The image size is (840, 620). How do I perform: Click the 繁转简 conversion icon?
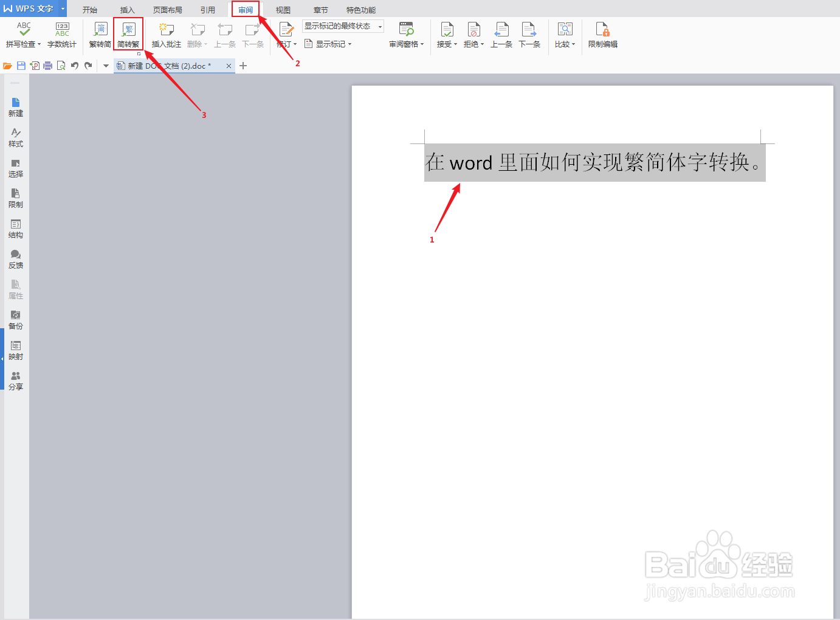click(100, 29)
